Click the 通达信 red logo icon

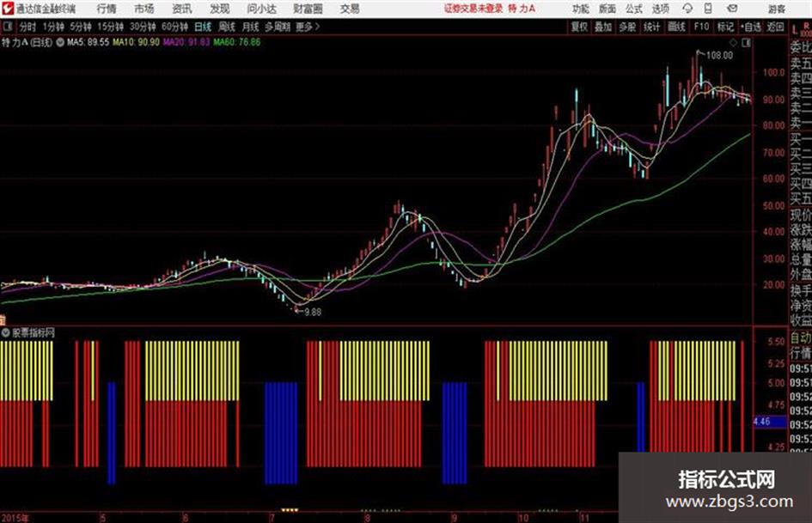point(7,8)
